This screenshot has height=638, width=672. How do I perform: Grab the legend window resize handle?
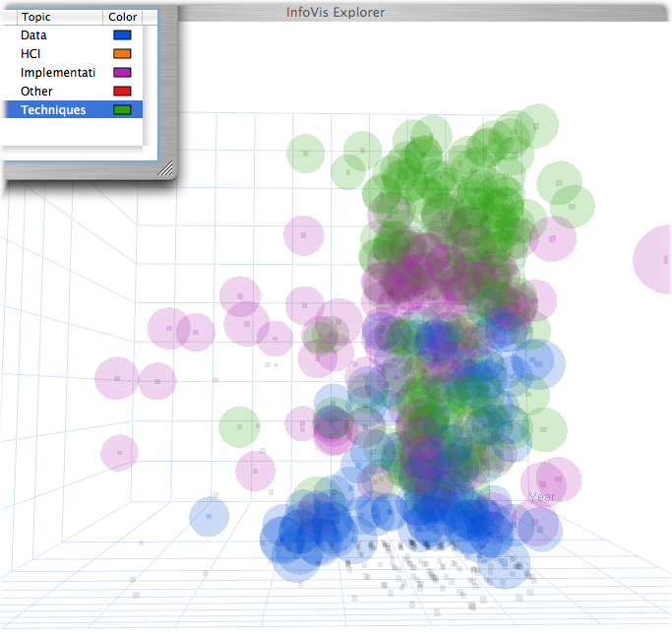tap(165, 168)
